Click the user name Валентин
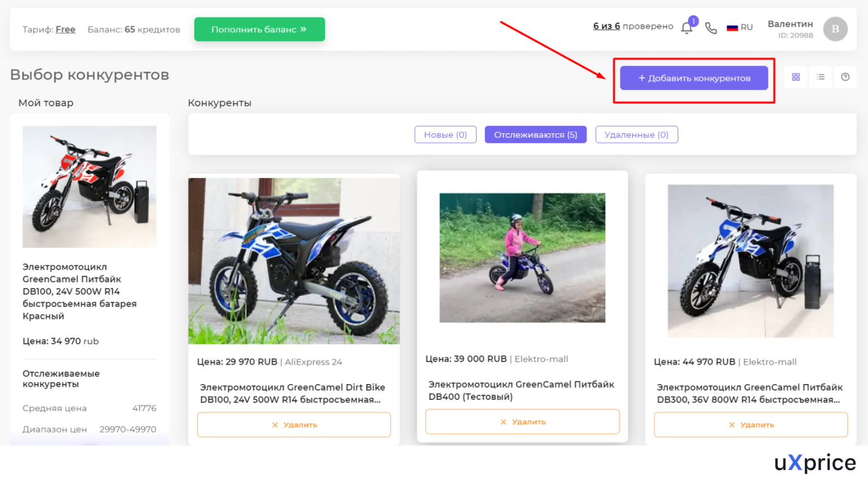Image resolution: width=868 pixels, height=488 pixels. coord(790,24)
